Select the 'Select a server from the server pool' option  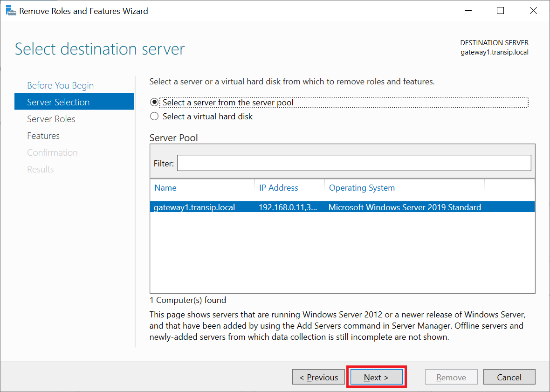(155, 102)
